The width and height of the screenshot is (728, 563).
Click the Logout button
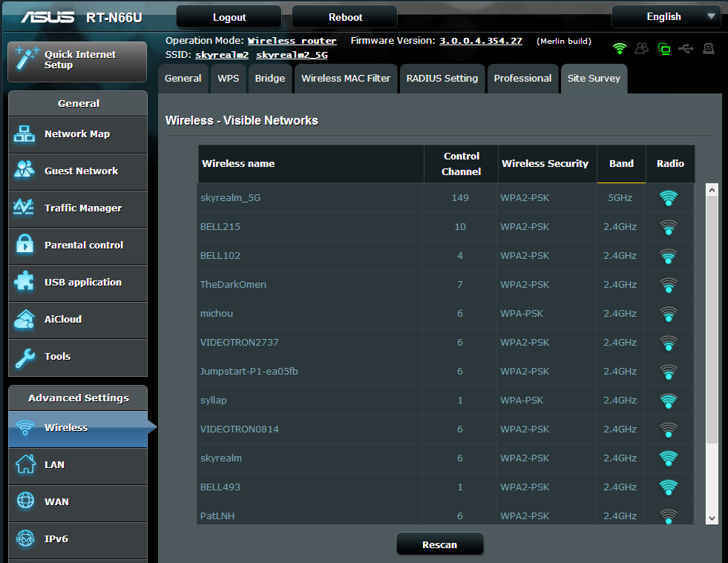tap(229, 17)
